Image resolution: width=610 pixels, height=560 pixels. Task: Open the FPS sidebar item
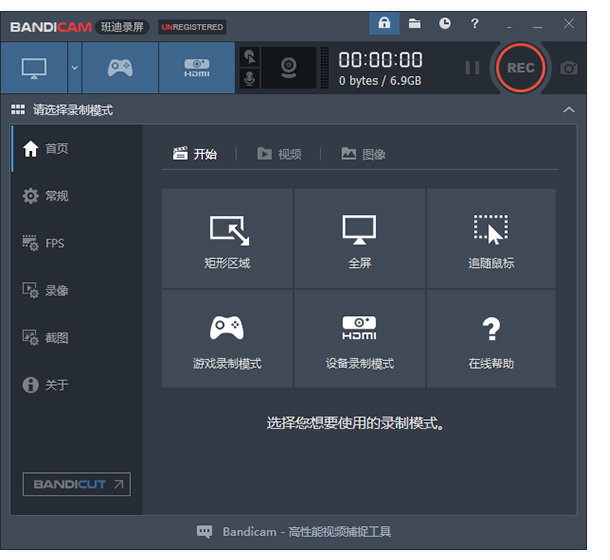coord(77,243)
